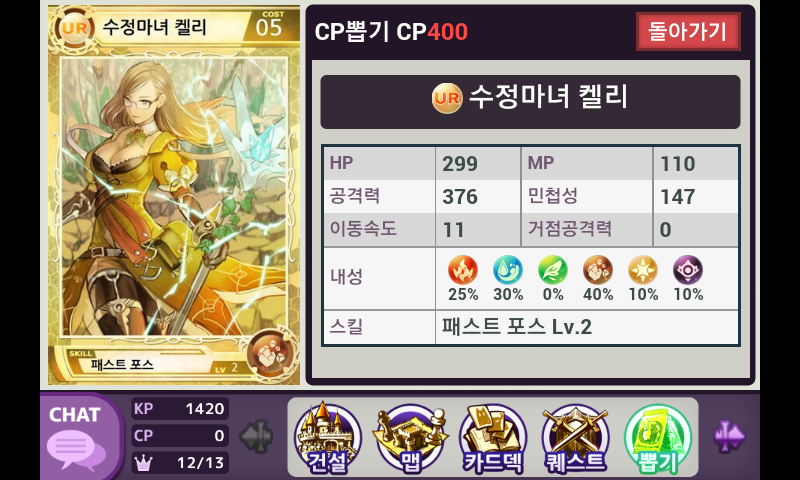Open the 카드덱 card deck icon
The width and height of the screenshot is (800, 480).
point(493,438)
